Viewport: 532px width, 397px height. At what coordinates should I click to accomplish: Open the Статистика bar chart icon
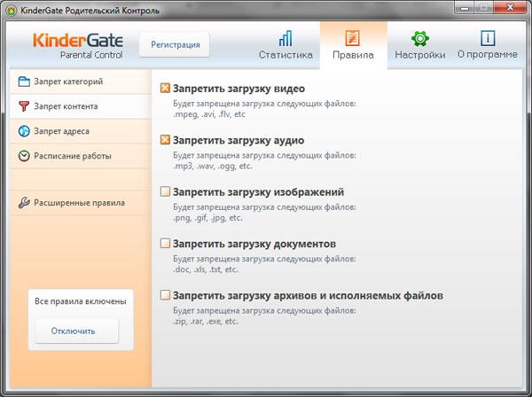285,38
